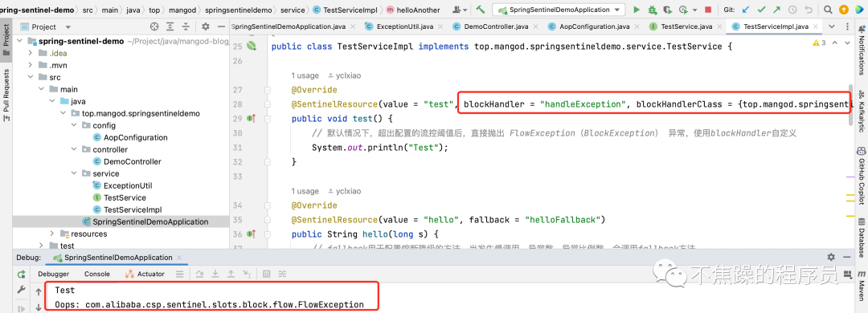Open Debug panel settings gear
868x313 pixels.
831,257
